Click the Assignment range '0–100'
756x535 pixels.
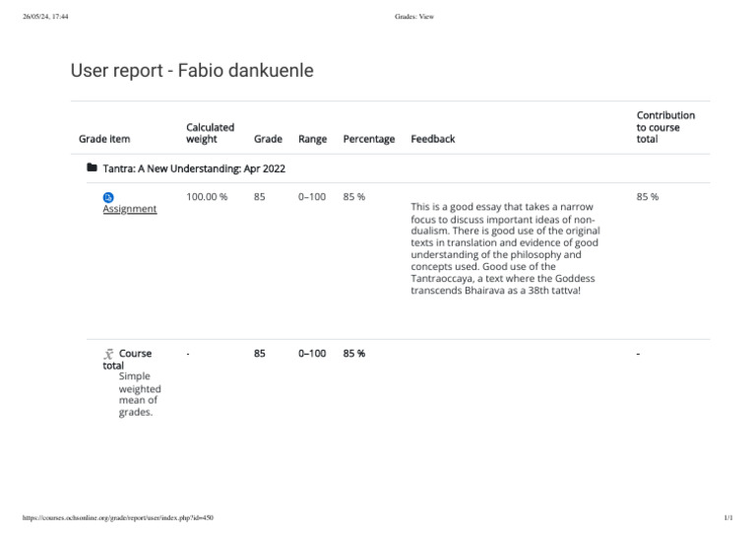(312, 197)
